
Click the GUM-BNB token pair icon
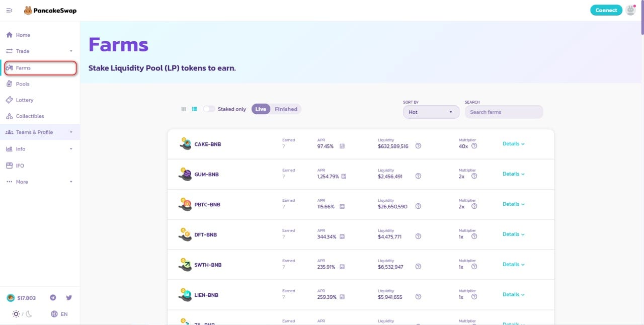click(185, 174)
